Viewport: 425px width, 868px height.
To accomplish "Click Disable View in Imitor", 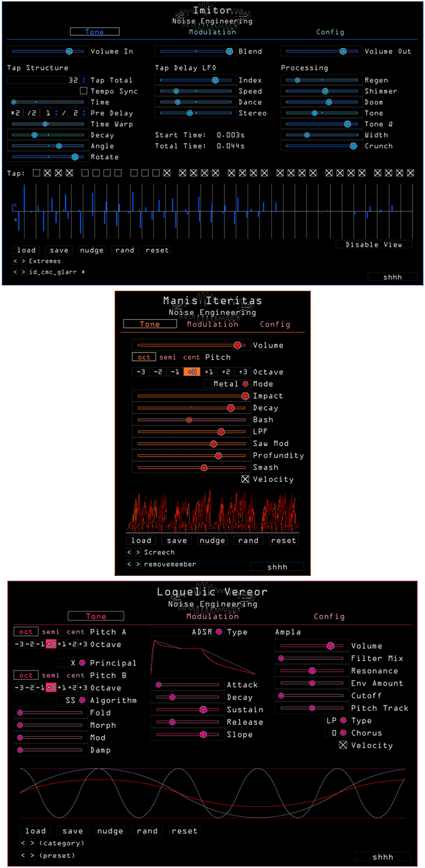I will (x=374, y=245).
